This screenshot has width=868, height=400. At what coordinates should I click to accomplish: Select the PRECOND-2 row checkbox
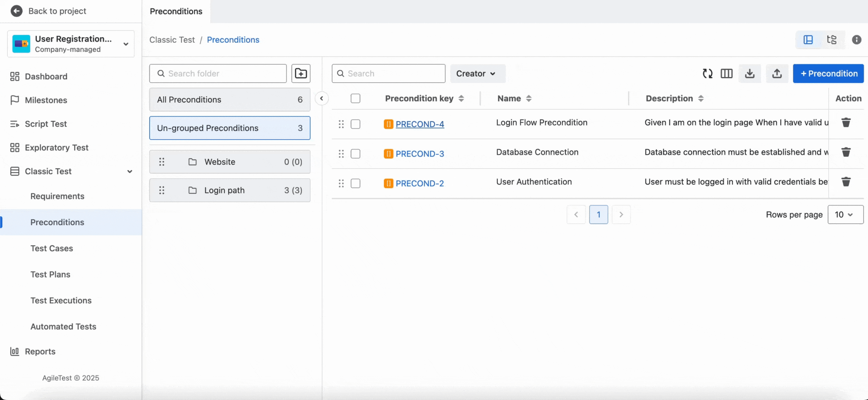355,183
